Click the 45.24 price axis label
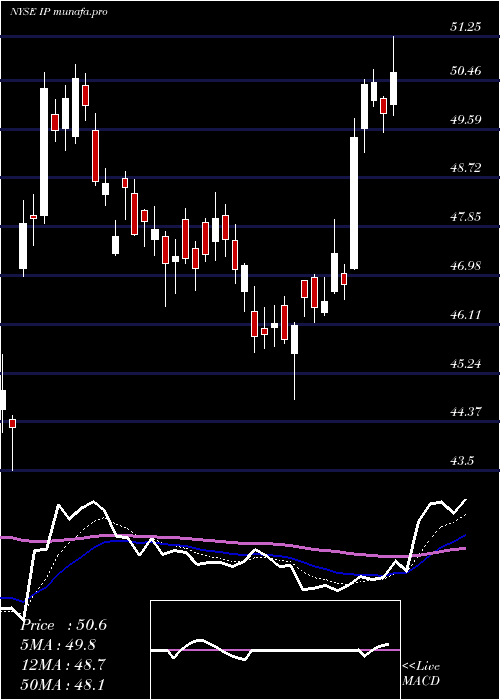The width and height of the screenshot is (500, 700). [x=465, y=363]
